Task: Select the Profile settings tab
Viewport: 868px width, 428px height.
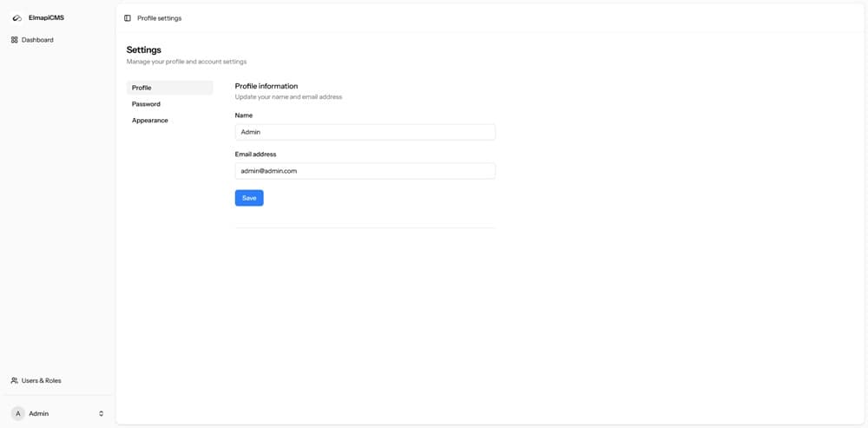Action: [169, 88]
